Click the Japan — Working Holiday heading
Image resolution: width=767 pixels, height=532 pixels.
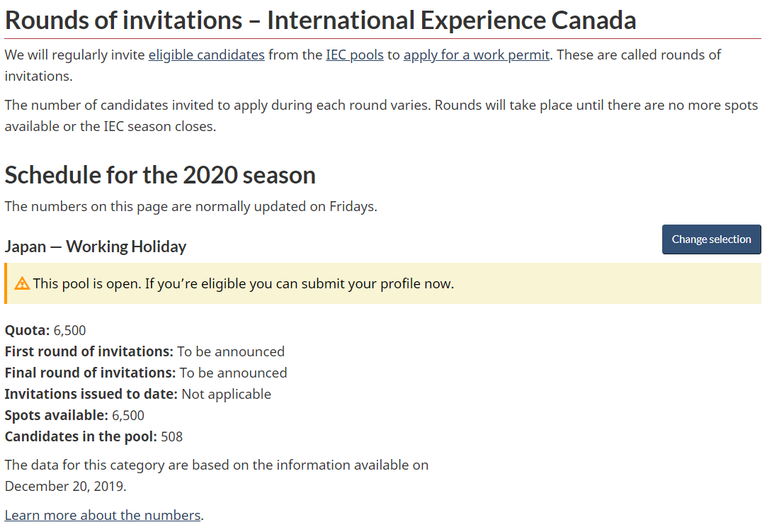96,247
